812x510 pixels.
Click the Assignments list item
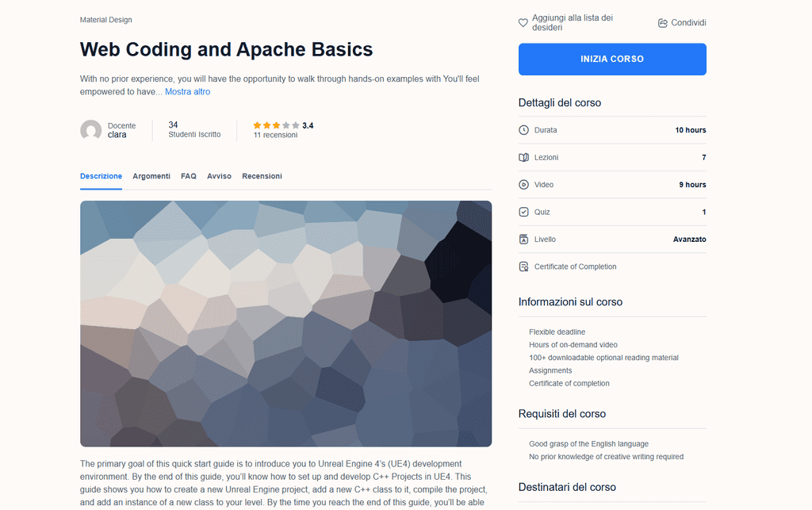[x=550, y=370]
